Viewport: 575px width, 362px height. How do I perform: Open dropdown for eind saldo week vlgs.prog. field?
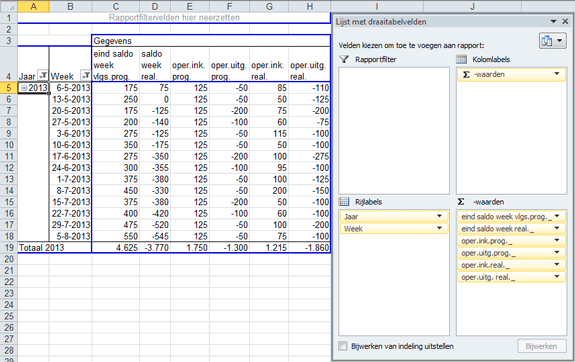point(557,216)
